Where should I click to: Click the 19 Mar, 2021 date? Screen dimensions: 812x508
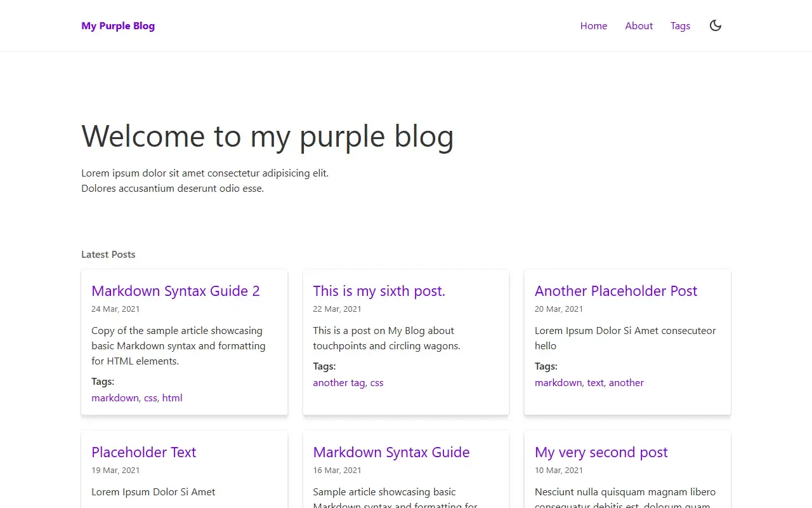pos(115,471)
